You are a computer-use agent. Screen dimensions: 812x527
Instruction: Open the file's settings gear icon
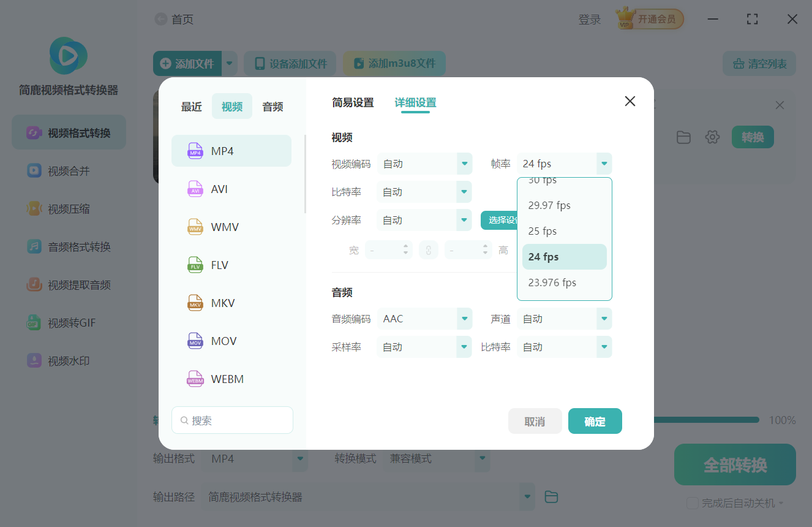712,137
